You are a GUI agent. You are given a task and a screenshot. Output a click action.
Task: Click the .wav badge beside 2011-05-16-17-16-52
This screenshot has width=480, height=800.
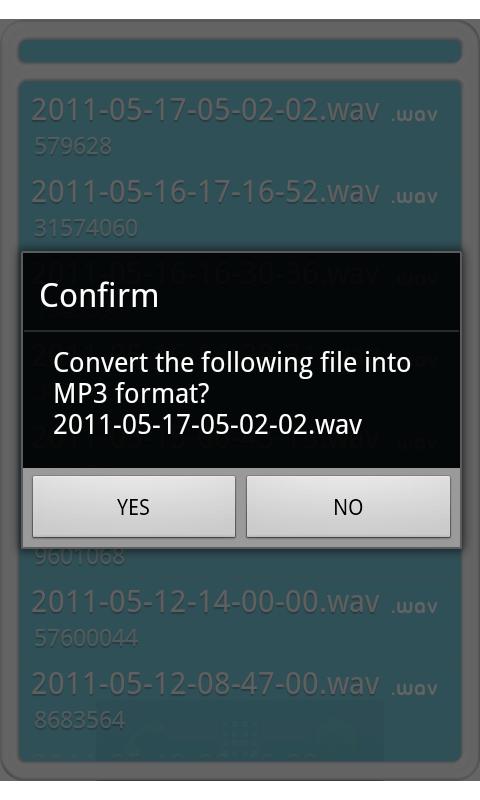point(414,197)
